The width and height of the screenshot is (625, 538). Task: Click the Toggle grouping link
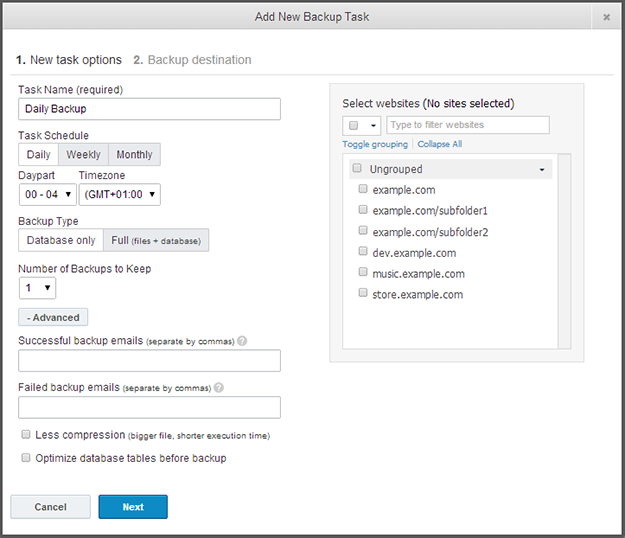pos(375,145)
